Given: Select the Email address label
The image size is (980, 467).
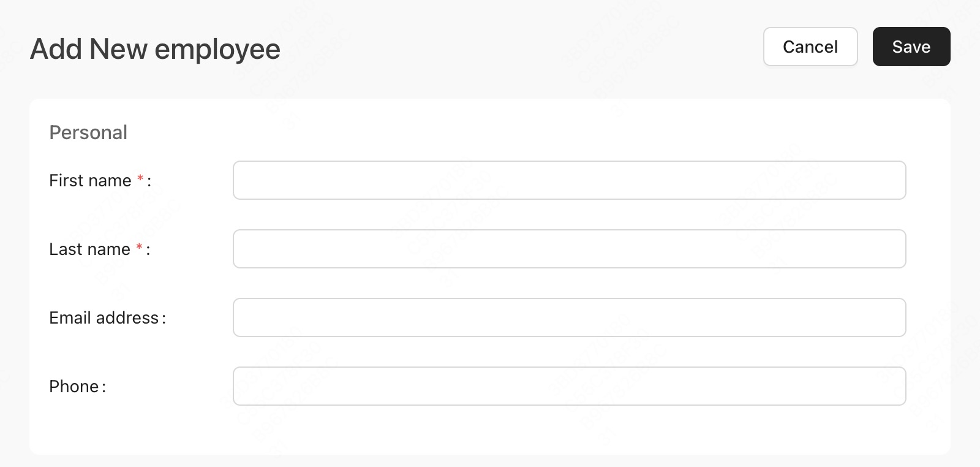Looking at the screenshot, I should [x=104, y=317].
